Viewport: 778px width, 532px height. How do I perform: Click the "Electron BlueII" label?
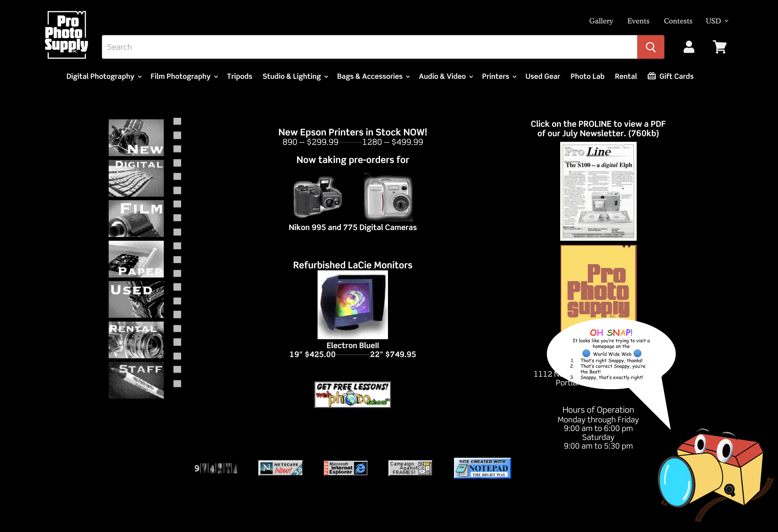coord(352,345)
